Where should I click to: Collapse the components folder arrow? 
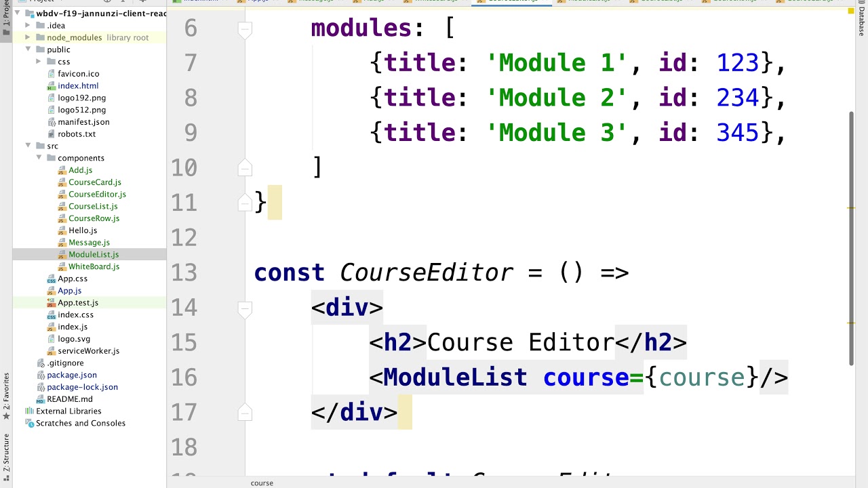coord(39,158)
